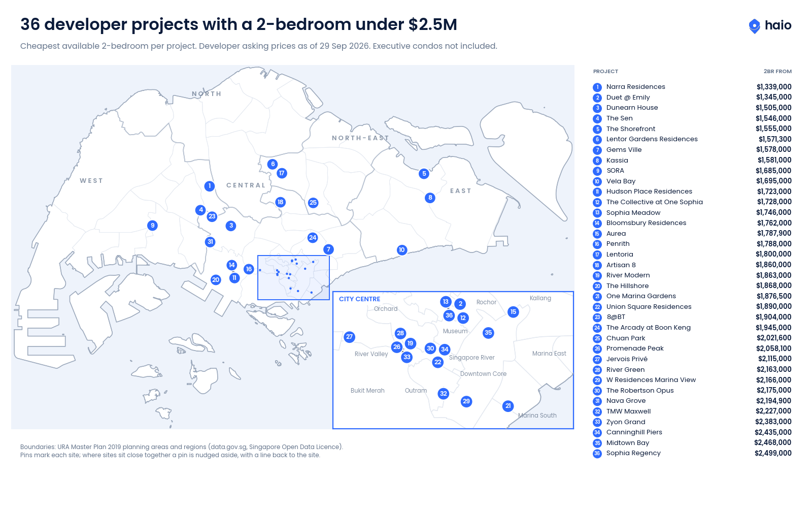This screenshot has width=812, height=508.
Task: Select Lentor Gardens Residences list entry
Action: tap(652, 139)
